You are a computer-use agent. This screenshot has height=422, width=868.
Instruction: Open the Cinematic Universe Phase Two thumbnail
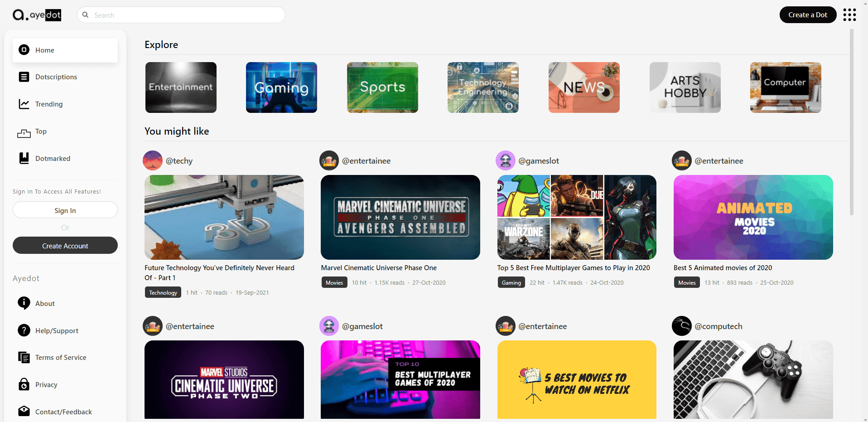224,380
